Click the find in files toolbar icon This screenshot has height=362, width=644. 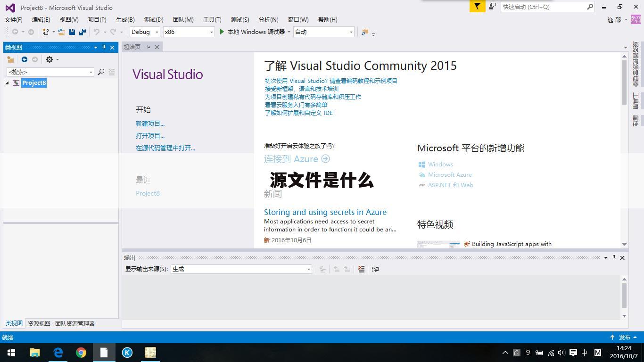click(x=364, y=32)
